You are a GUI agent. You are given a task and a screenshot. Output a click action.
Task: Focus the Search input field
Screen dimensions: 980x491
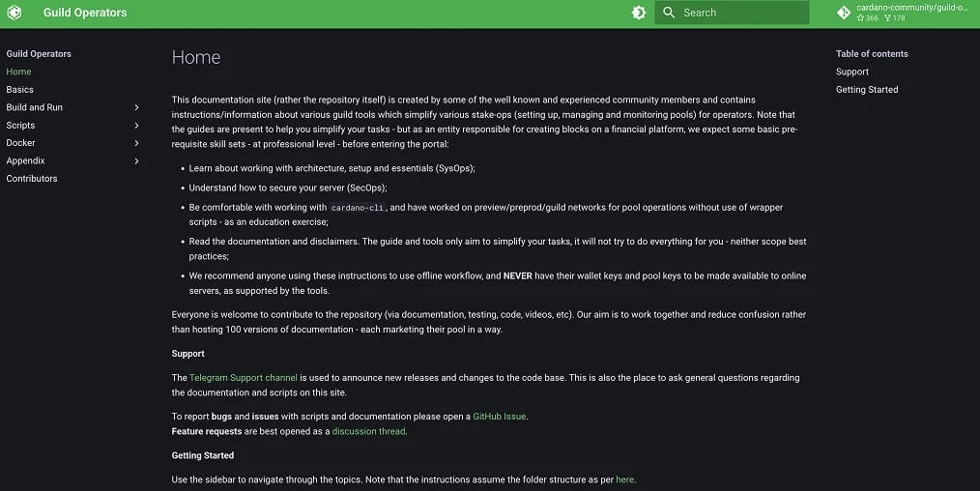(x=732, y=13)
